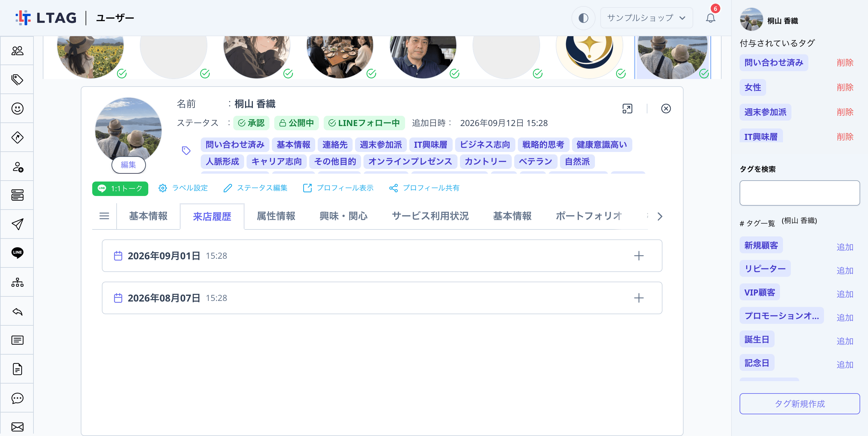Open the ポートフォリオ tab
The width and height of the screenshot is (868, 436).
(x=588, y=216)
